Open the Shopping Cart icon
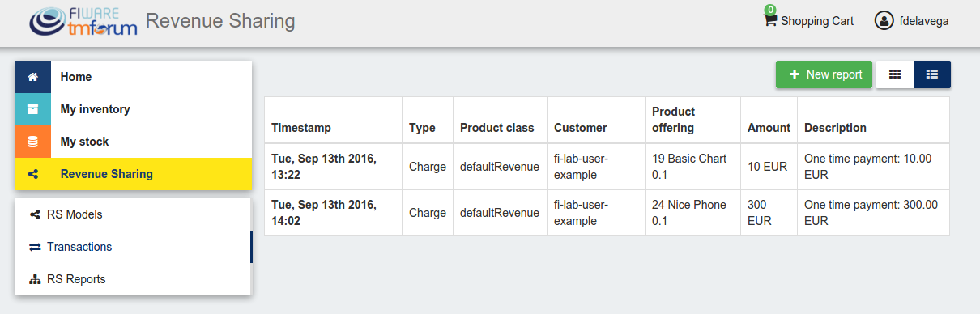The width and height of the screenshot is (980, 314). point(770,19)
